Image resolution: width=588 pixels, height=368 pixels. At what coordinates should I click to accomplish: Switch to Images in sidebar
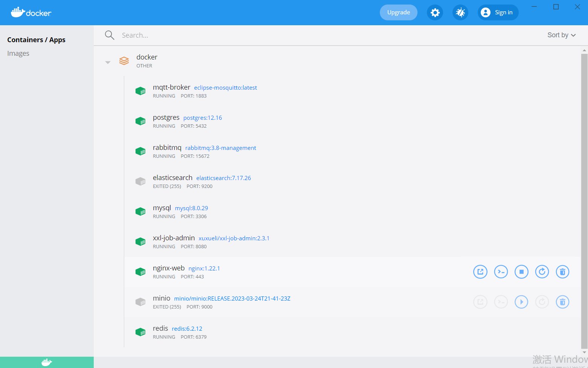(18, 53)
